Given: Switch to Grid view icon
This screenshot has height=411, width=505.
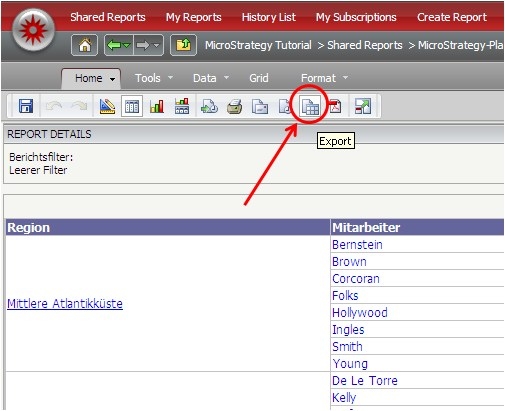Looking at the screenshot, I should point(132,106).
